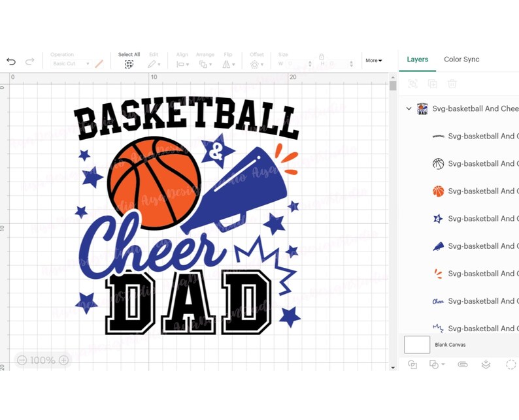This screenshot has height=420, width=519.
Task: Switch to the Color Sync tab
Action: click(461, 59)
